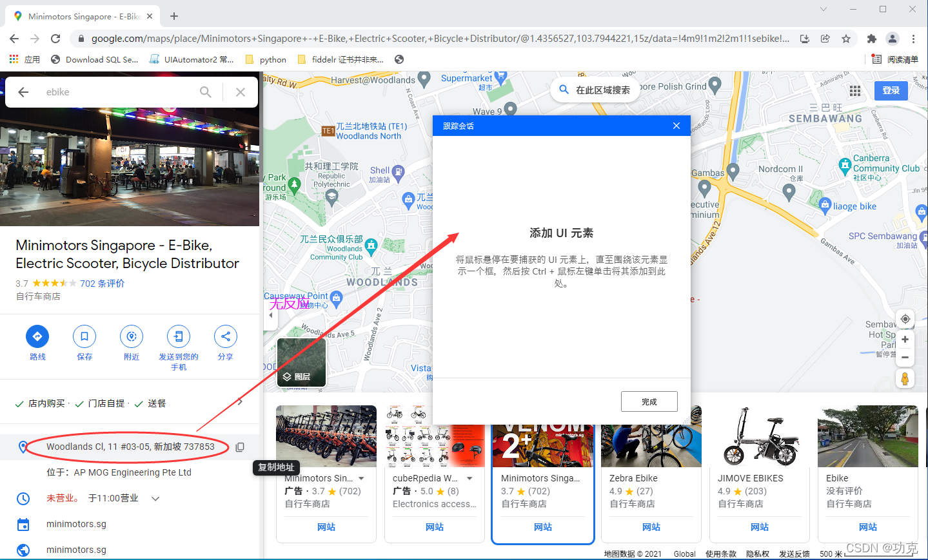The width and height of the screenshot is (928, 560).
Task: Click the 隐私权 privacy link
Action: pyautogui.click(x=758, y=554)
